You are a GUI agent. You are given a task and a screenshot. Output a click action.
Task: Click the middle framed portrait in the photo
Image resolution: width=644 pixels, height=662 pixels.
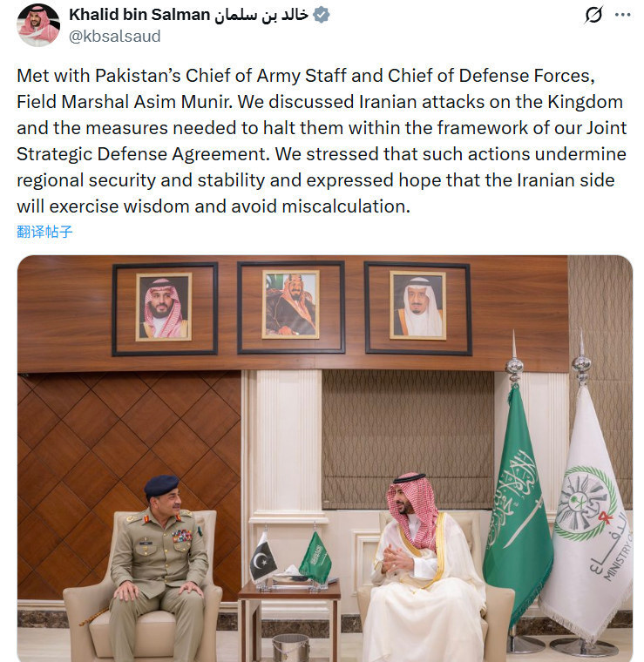290,305
